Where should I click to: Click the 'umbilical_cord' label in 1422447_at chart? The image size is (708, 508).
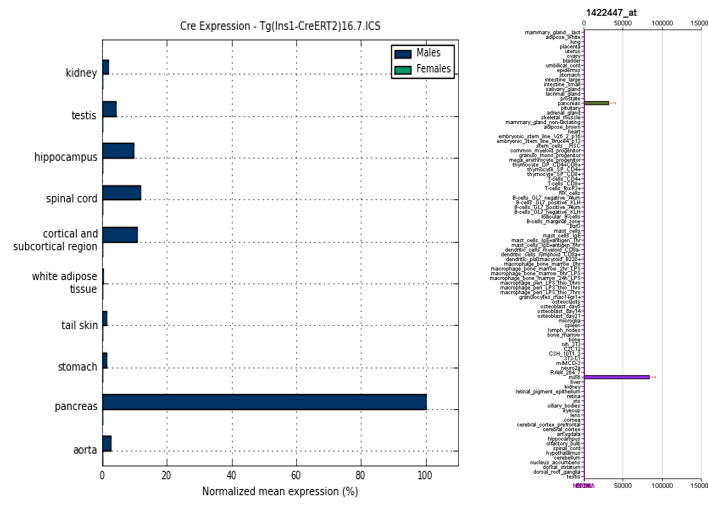[563, 65]
